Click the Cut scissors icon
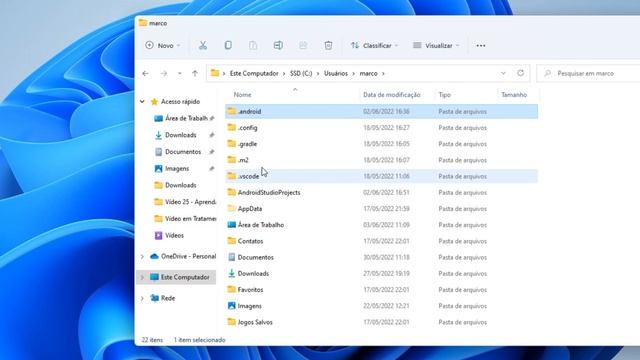Screen dimensions: 640x360 203,45
